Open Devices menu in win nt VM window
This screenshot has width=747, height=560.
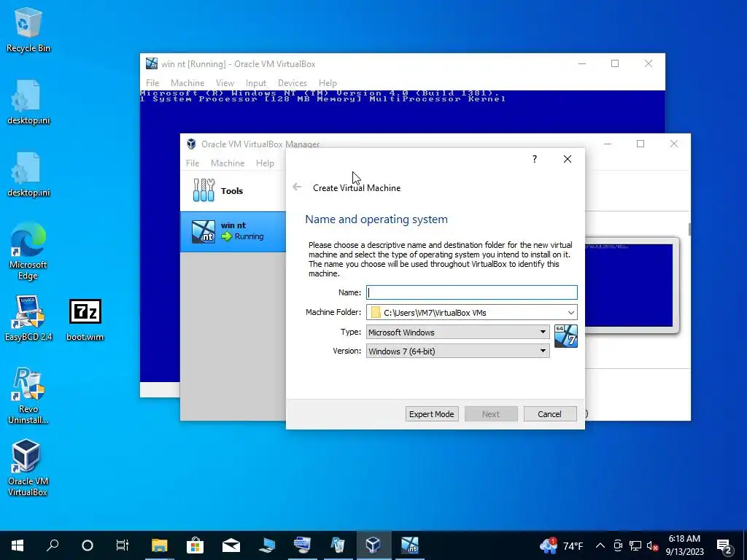point(293,83)
